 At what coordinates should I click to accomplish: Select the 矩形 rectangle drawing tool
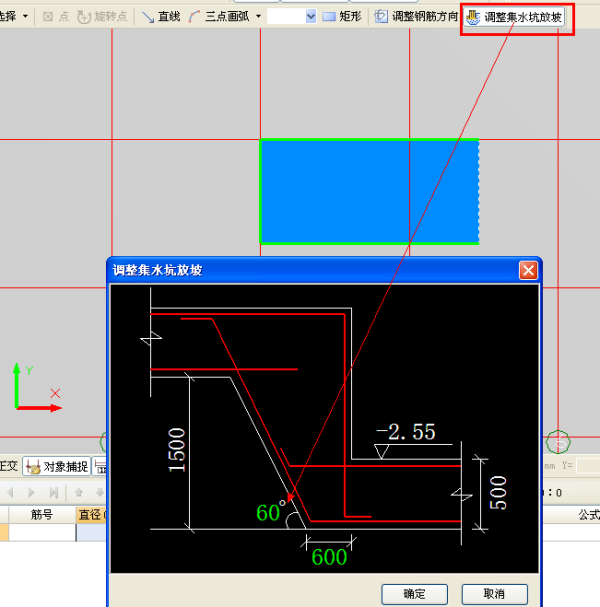point(342,17)
